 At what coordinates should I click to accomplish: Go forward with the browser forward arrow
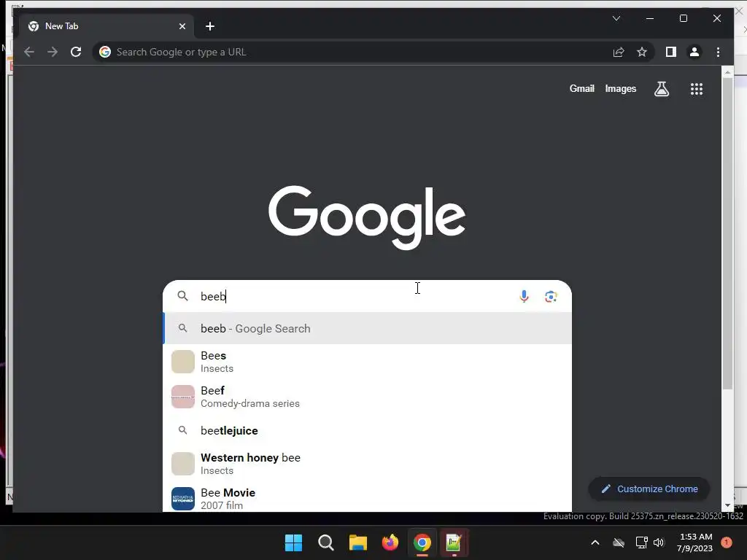click(53, 52)
